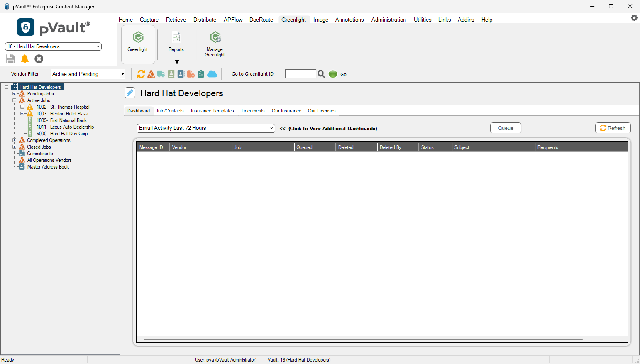Click the round X cancel icon
Screen dimensions: 640x364
39,59
